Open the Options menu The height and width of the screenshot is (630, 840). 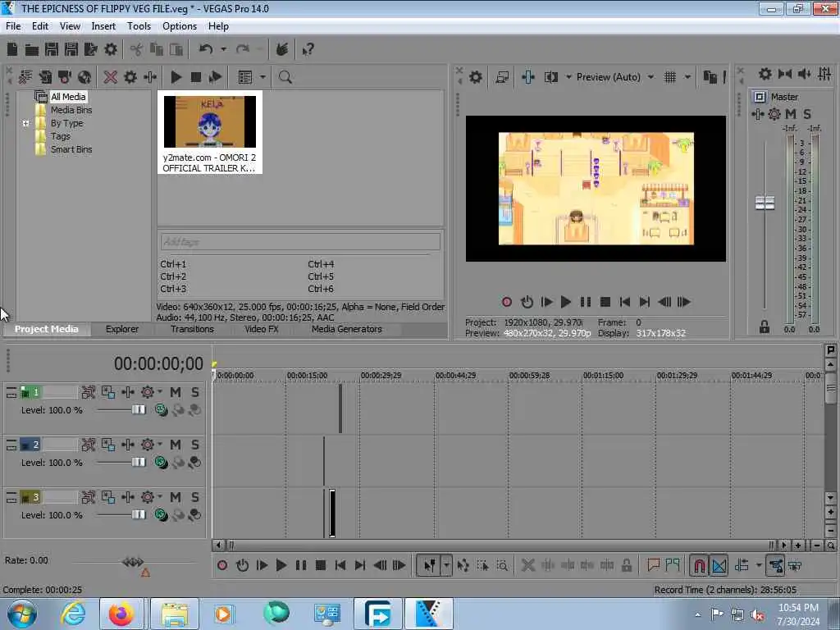pos(180,26)
